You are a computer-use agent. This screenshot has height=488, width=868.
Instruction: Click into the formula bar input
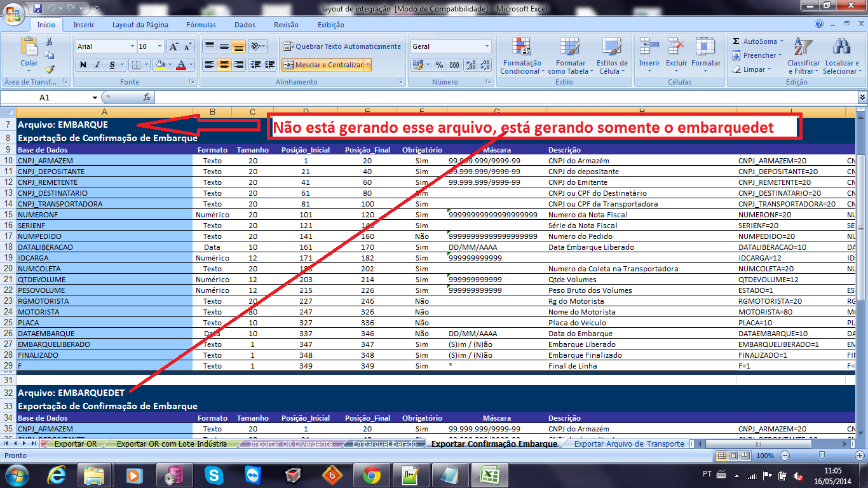506,97
